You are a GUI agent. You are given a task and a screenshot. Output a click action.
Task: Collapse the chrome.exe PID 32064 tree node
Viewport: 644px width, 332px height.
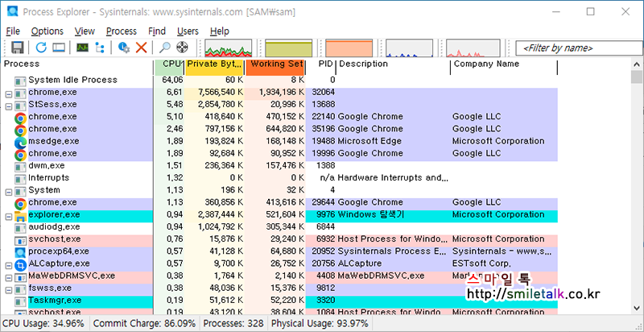[x=9, y=94]
